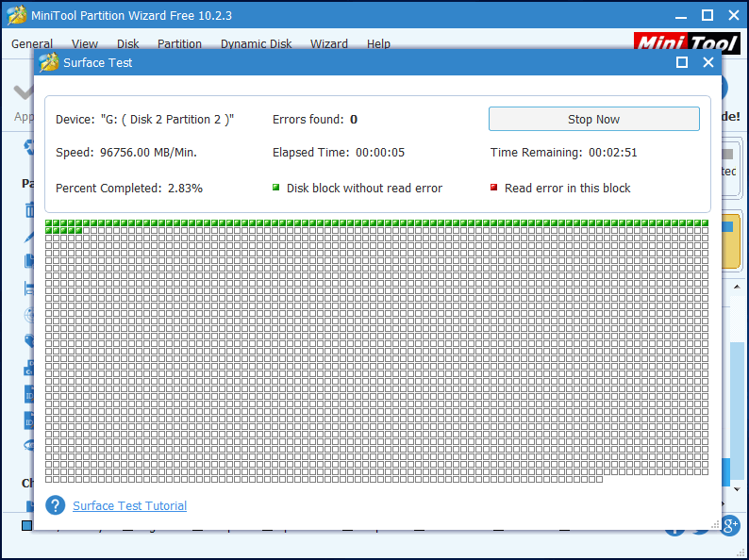Open the Help menu
749x560 pixels.
tap(378, 44)
